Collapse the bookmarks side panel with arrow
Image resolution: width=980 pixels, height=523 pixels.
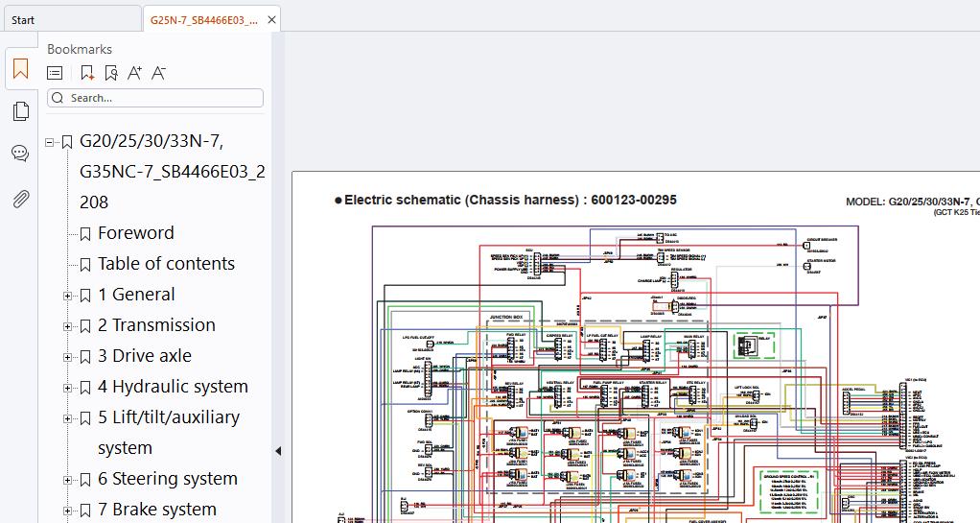(278, 450)
